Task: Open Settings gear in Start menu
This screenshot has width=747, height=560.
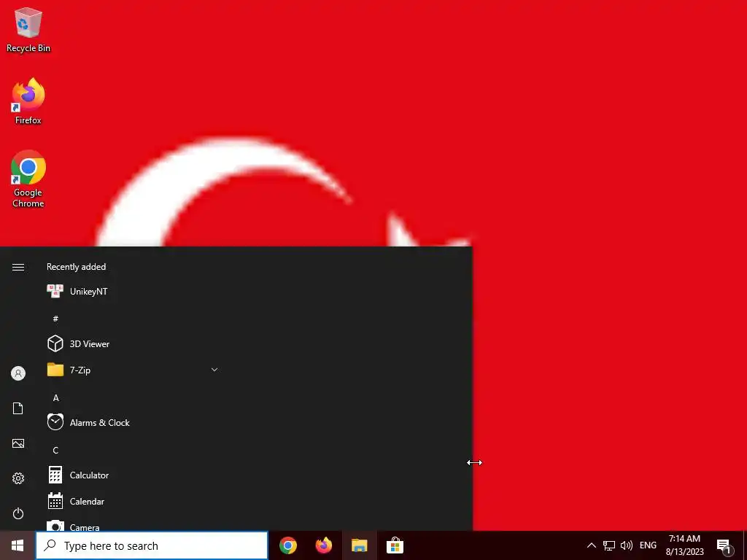Action: pyautogui.click(x=18, y=478)
